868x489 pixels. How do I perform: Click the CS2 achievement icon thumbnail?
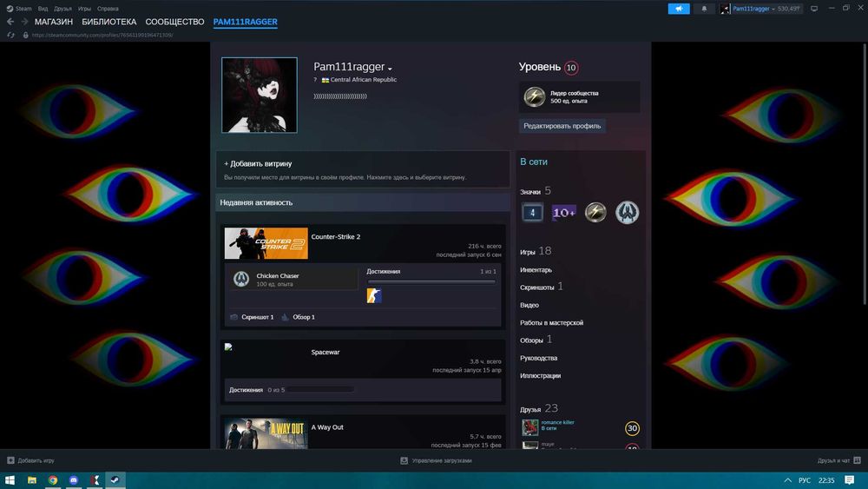[x=374, y=295]
